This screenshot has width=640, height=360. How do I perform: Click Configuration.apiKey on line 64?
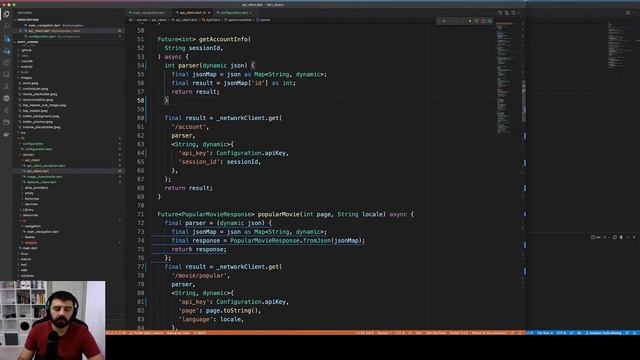pyautogui.click(x=251, y=153)
